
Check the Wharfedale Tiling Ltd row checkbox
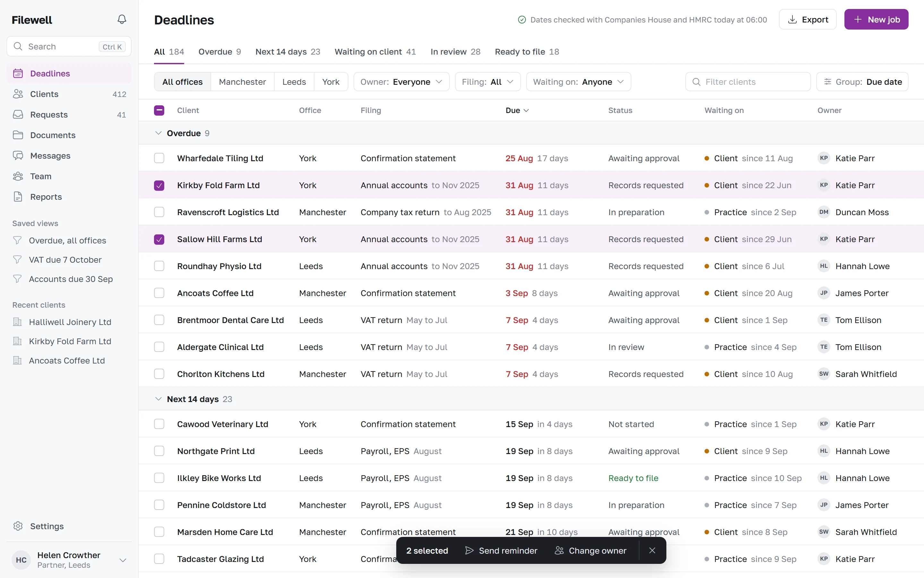[x=159, y=158]
